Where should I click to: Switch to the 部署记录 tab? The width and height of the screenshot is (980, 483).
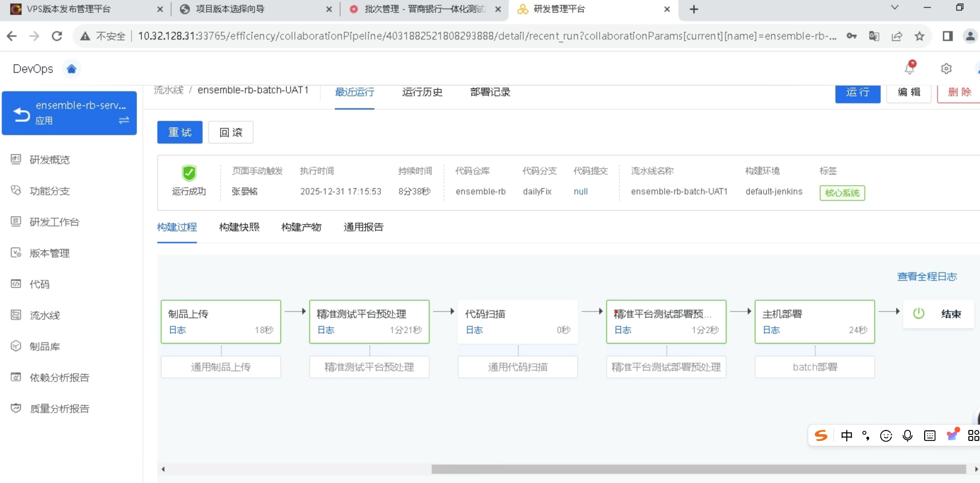490,93
